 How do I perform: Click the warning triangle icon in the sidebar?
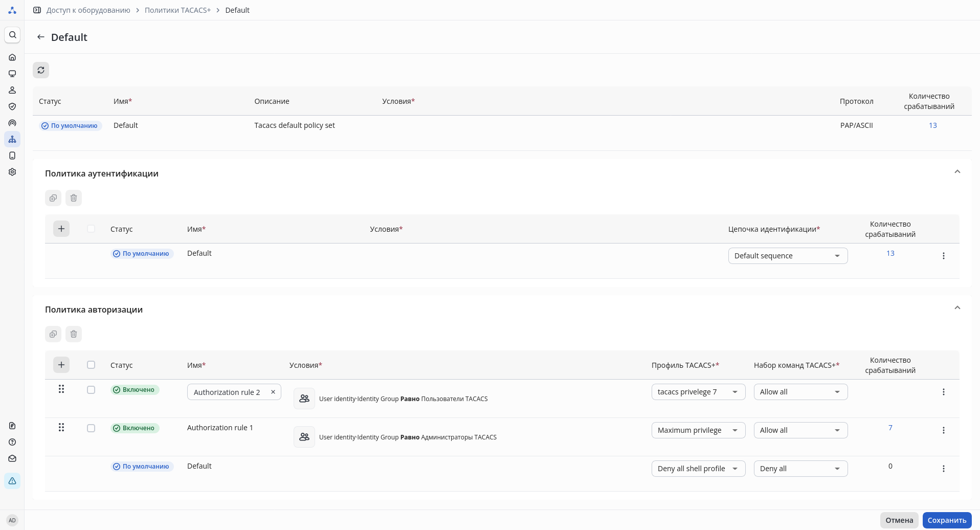[12, 481]
